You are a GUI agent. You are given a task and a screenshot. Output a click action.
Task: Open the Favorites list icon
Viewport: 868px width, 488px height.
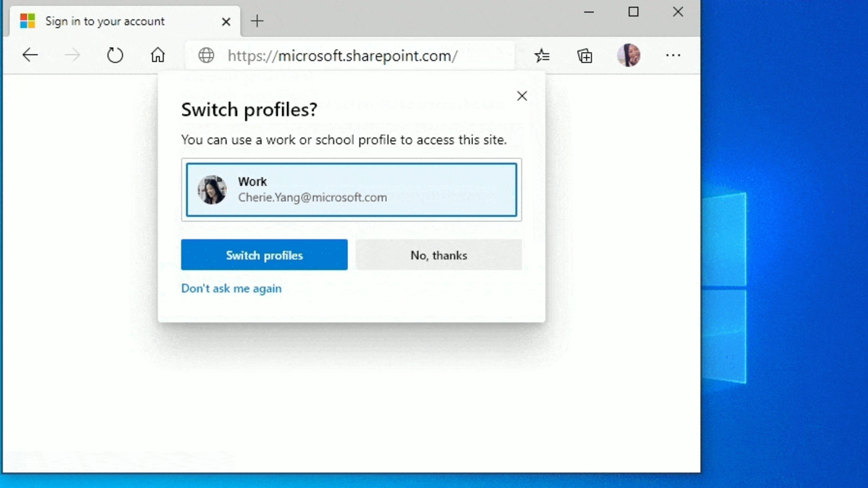click(x=542, y=56)
